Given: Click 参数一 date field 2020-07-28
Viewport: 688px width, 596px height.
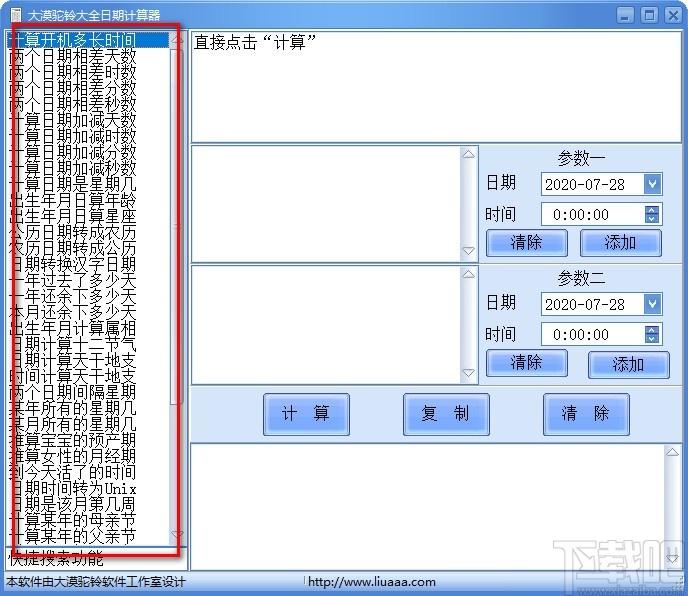Looking at the screenshot, I should (x=602, y=184).
